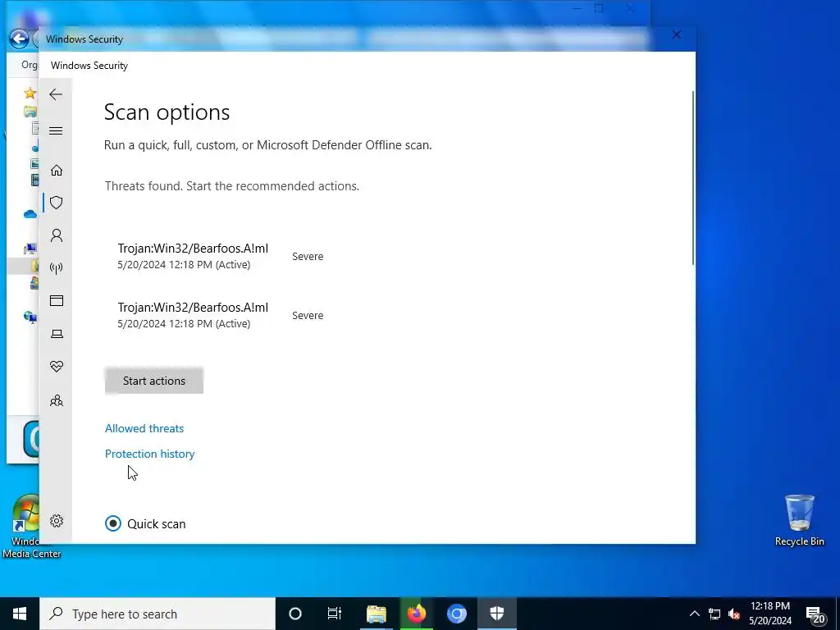Viewport: 840px width, 630px height.
Task: Go back using the Windows Security back arrow
Action: [x=56, y=94]
